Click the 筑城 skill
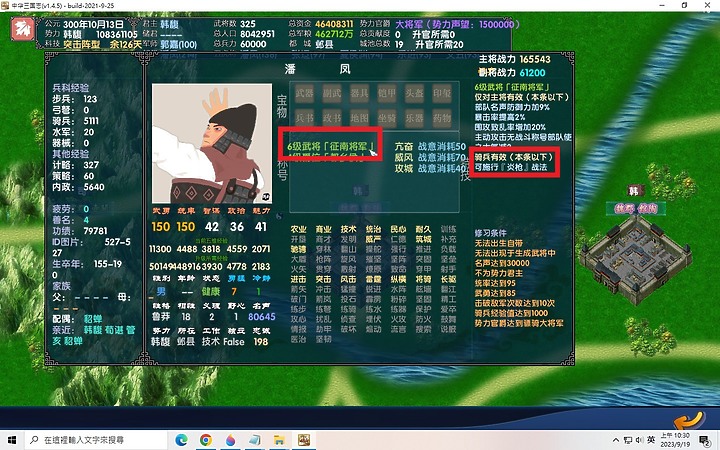The image size is (720, 450). [423, 239]
